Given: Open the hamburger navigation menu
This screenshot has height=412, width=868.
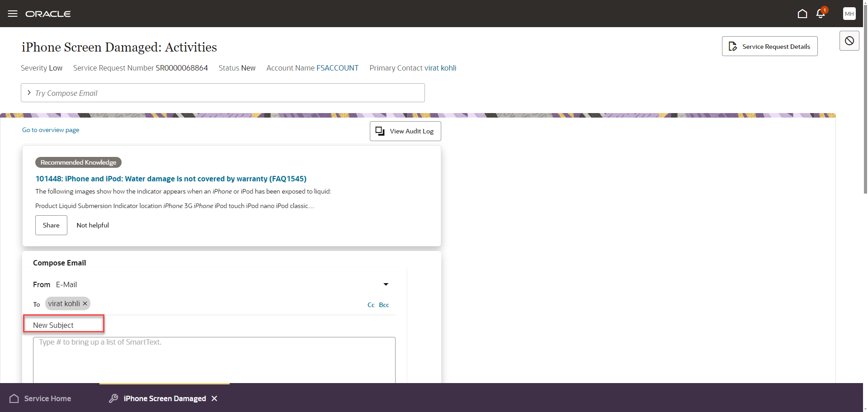Looking at the screenshot, I should point(13,14).
